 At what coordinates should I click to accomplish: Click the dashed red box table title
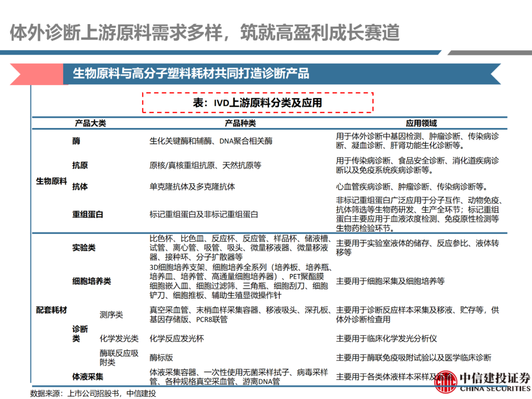coord(258,102)
